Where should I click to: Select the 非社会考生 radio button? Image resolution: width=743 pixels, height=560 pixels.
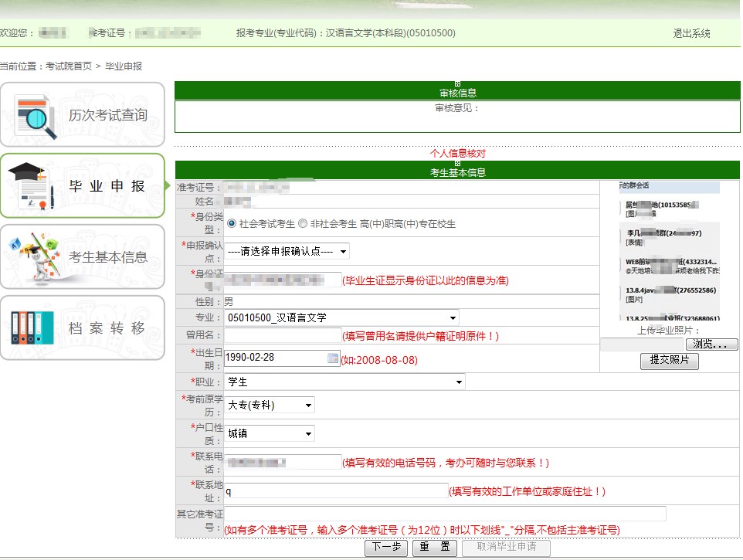(x=303, y=223)
